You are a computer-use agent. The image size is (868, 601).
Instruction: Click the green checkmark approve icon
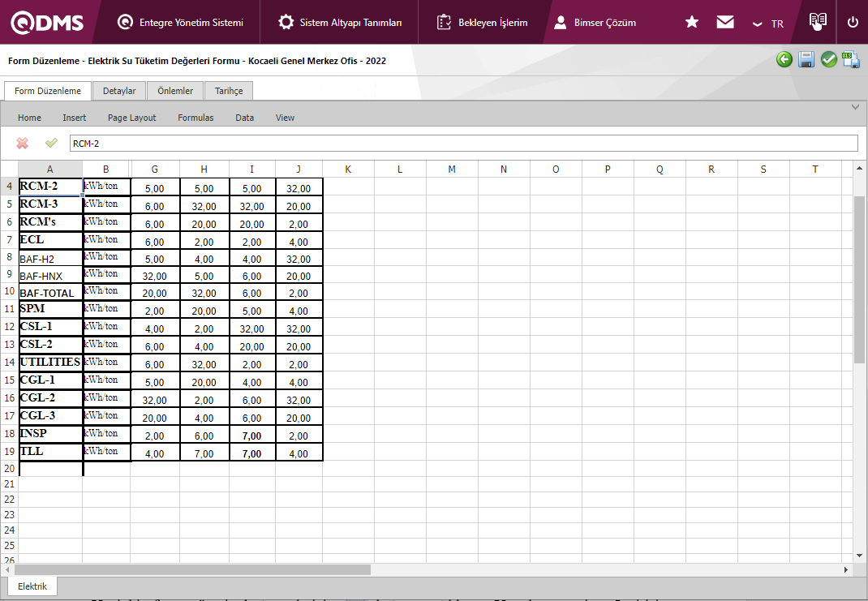pos(828,59)
